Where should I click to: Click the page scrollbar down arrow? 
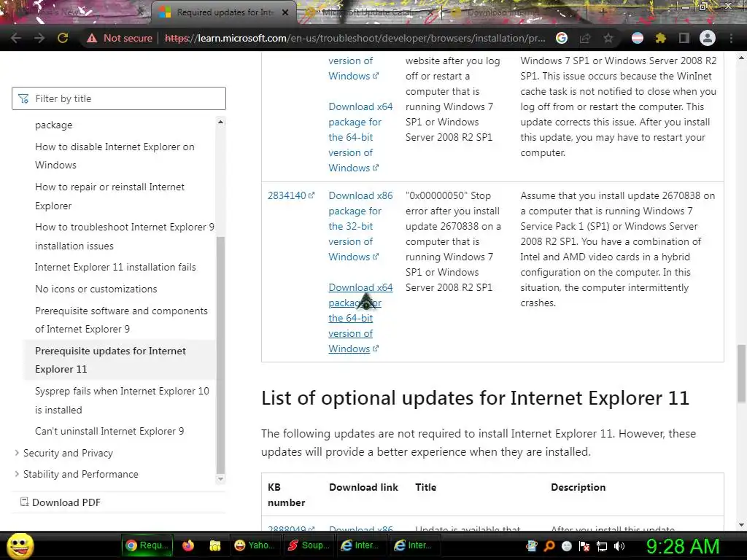tap(741, 525)
